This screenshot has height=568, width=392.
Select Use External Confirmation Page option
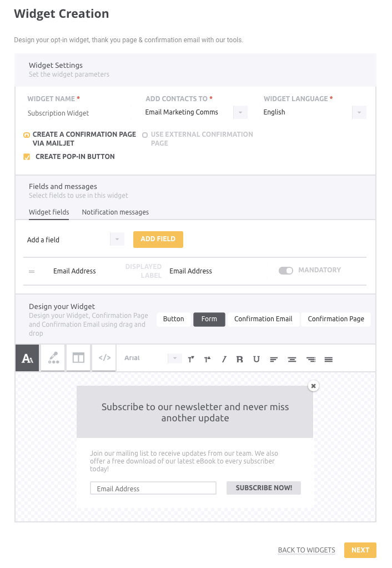pyautogui.click(x=145, y=135)
